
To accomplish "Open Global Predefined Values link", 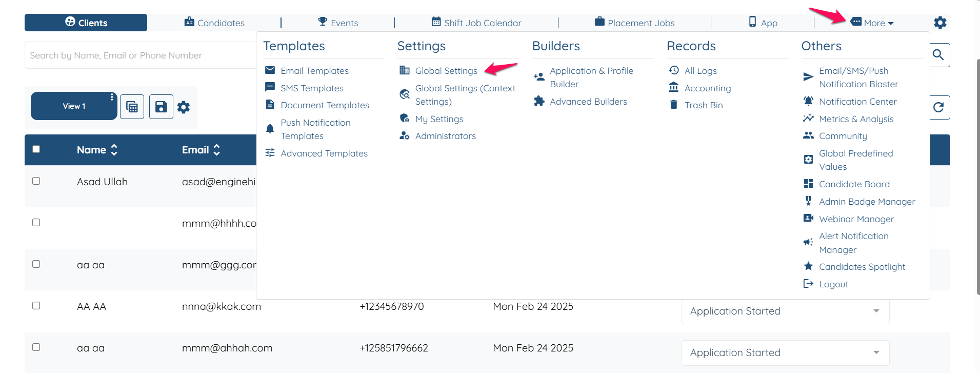I will (855, 160).
